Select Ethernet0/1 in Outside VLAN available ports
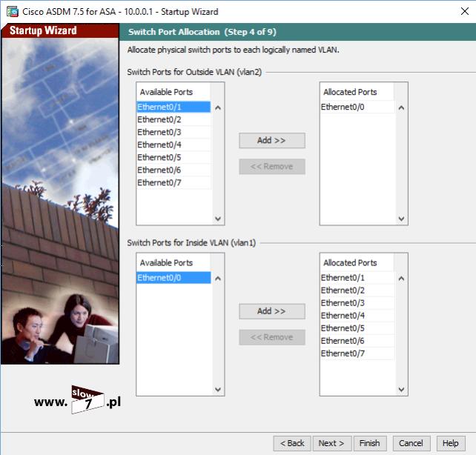476x455 pixels. [173, 107]
